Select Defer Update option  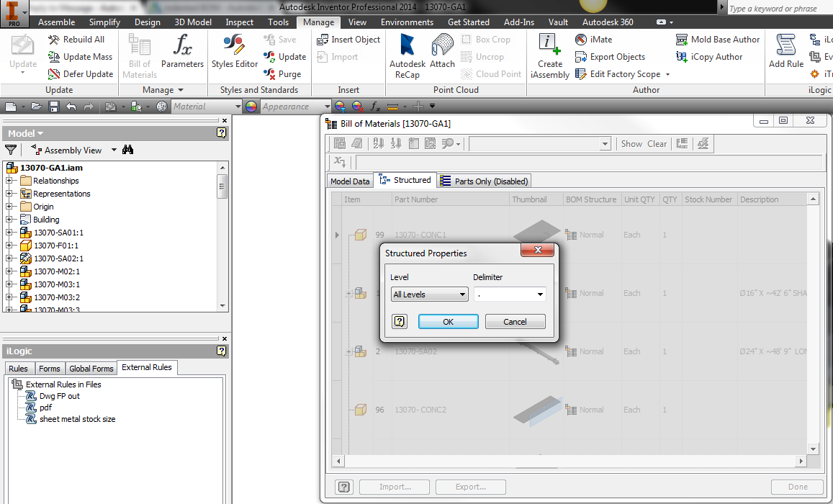pyautogui.click(x=81, y=73)
